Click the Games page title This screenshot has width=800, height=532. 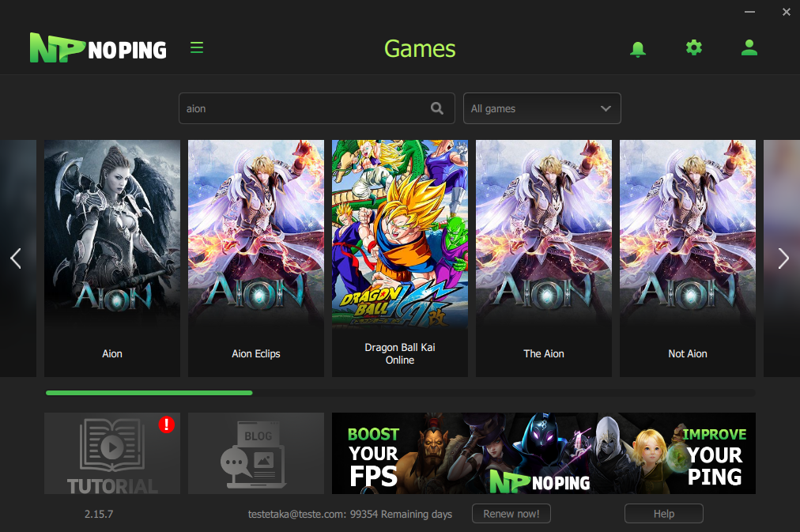coord(420,49)
